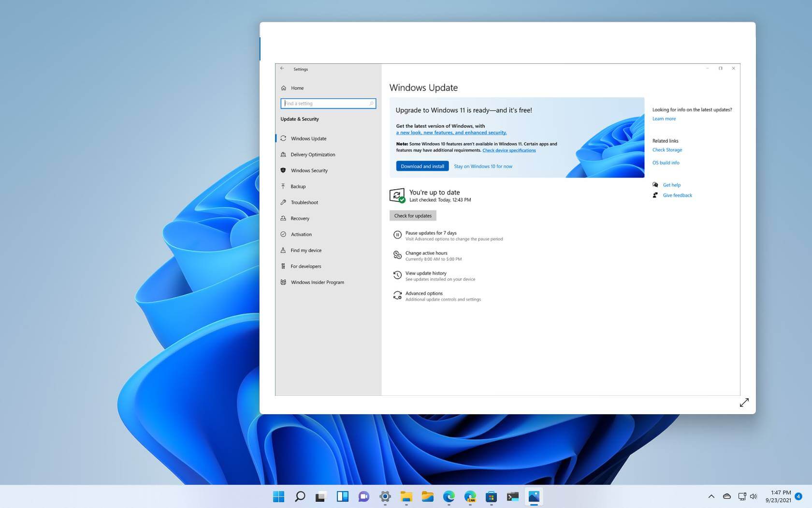
Task: Click the expand arrows icon in Photos viewer
Action: 744,403
